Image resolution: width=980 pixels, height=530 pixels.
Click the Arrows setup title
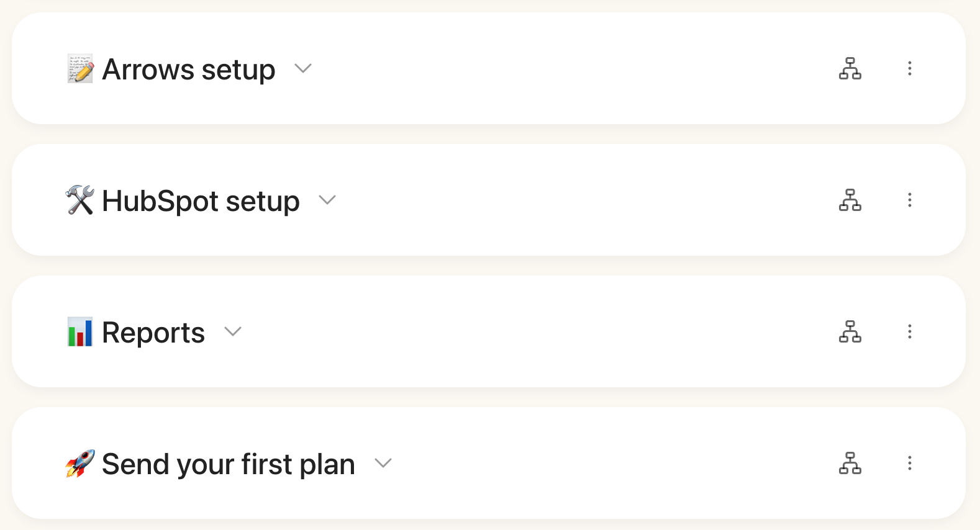click(188, 70)
